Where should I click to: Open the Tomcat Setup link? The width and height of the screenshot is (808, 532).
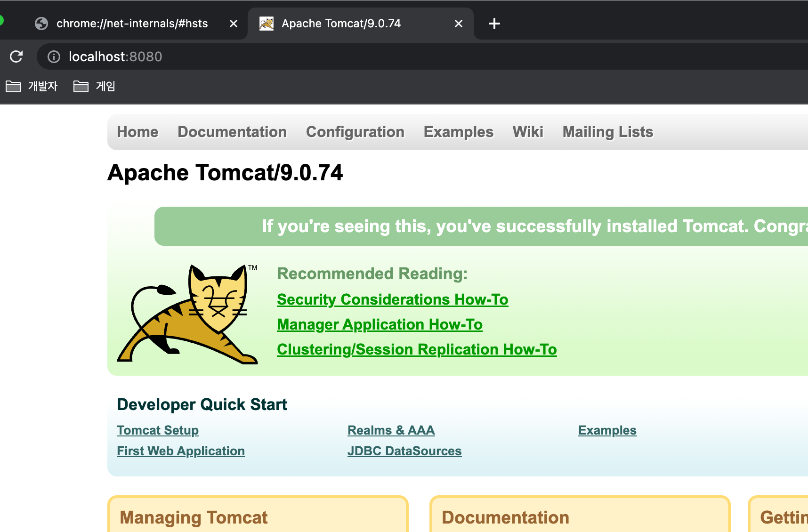(158, 430)
